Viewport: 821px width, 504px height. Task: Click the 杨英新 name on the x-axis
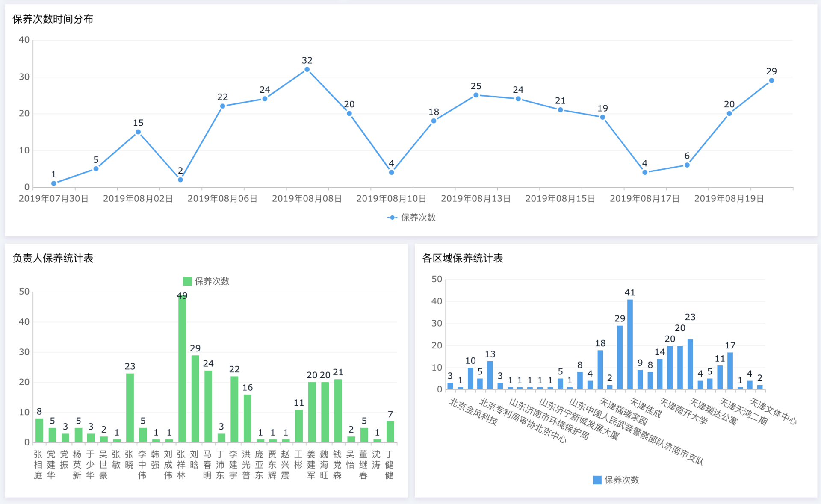click(x=77, y=465)
